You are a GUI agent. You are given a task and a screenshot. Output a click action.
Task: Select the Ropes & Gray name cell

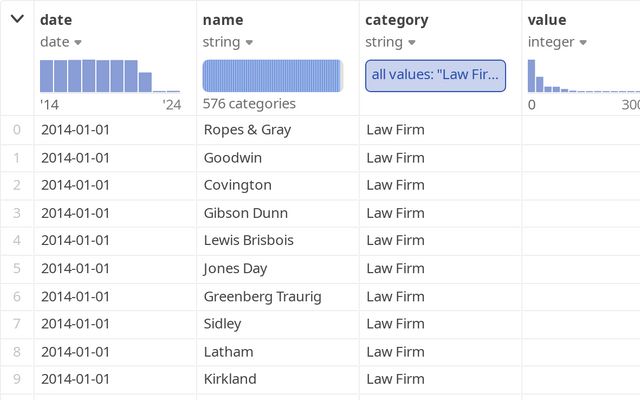tap(248, 129)
